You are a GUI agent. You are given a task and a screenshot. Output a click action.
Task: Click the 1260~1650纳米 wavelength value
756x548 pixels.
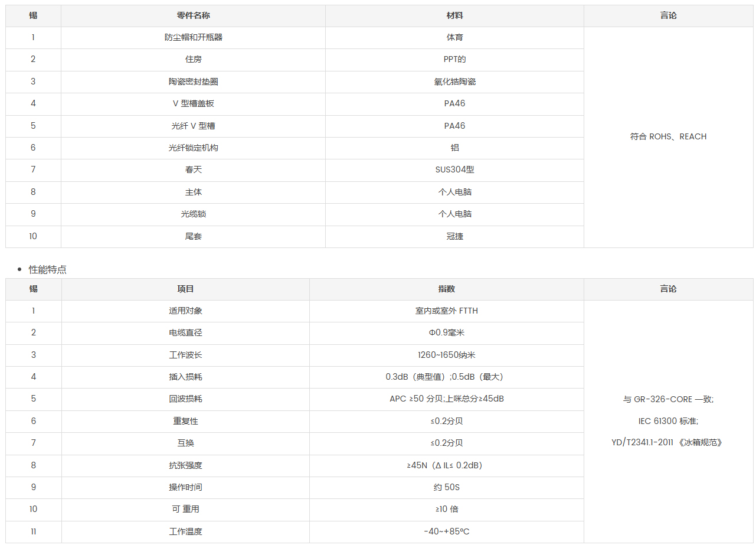click(447, 355)
